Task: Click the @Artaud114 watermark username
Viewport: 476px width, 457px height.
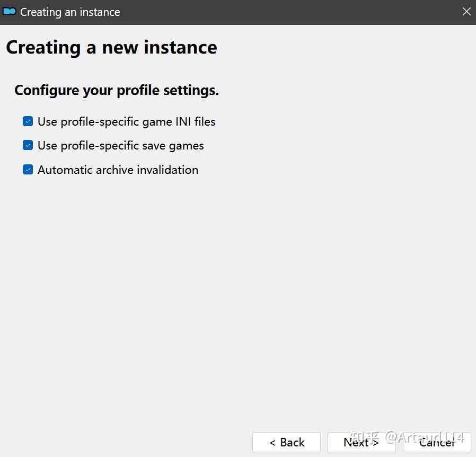Action: point(424,438)
